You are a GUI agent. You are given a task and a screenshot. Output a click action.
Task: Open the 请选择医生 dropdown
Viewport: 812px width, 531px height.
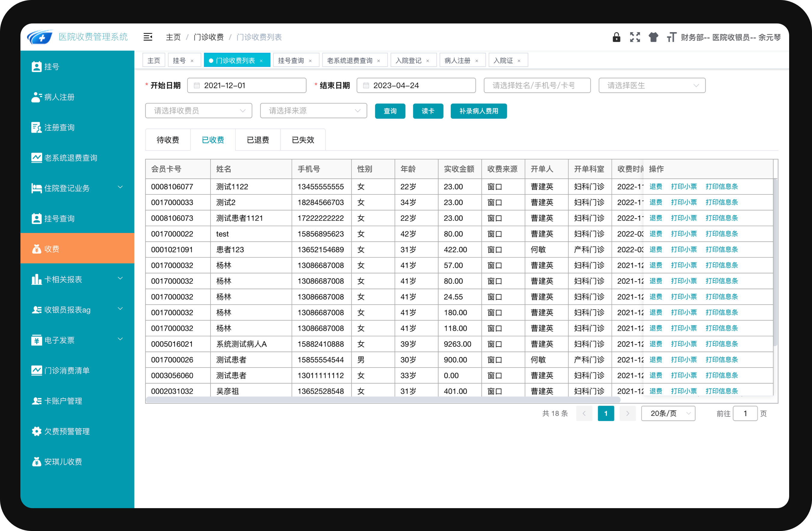coord(652,85)
